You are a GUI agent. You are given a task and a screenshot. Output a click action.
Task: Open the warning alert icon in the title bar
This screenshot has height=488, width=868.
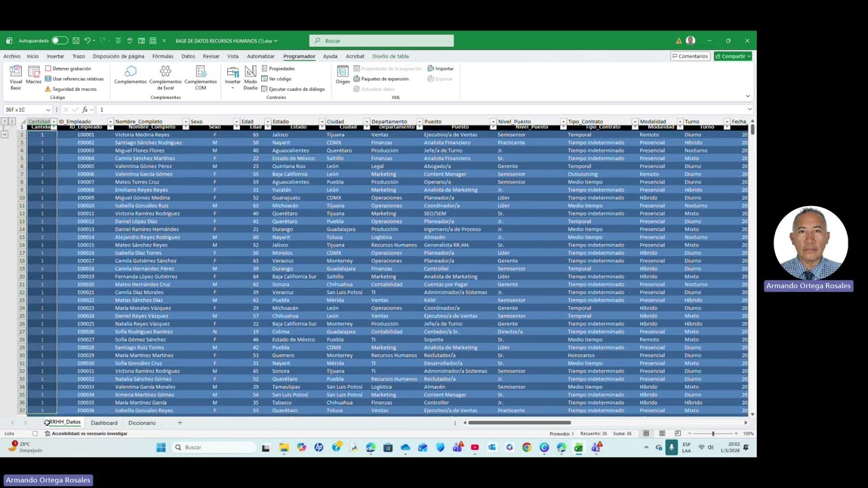tap(678, 41)
